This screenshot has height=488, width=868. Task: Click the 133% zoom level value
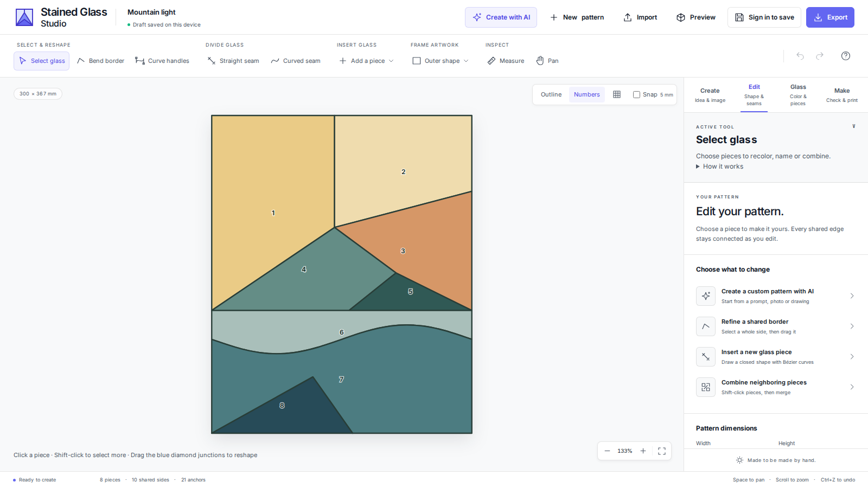click(625, 451)
